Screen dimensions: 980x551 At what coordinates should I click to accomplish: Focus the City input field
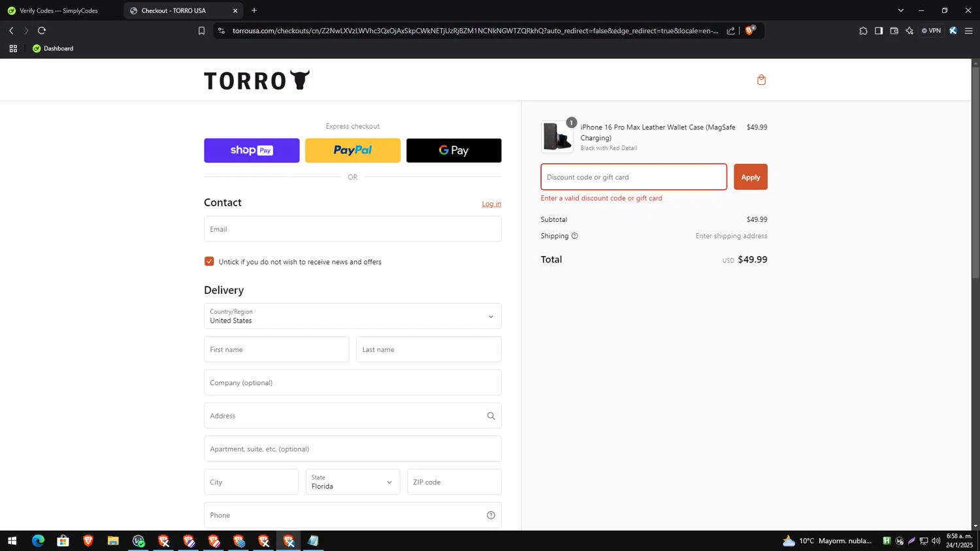[x=251, y=482]
